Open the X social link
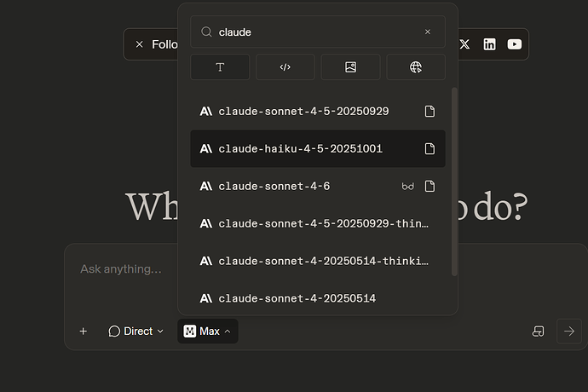The height and width of the screenshot is (392, 588). tap(464, 44)
